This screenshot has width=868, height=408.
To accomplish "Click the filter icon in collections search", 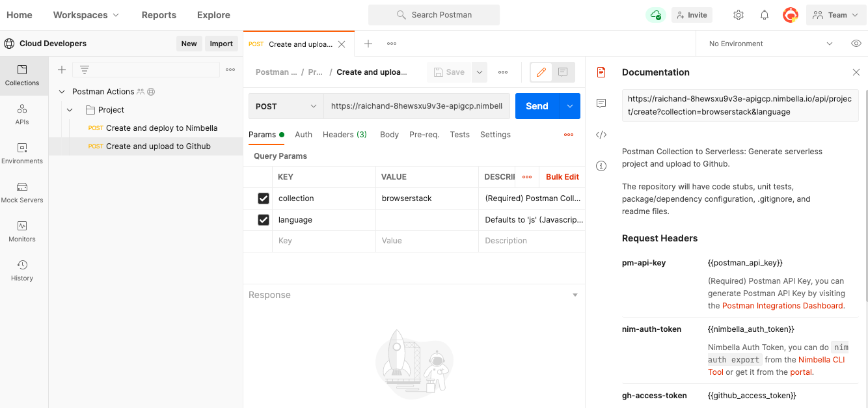I will coord(85,70).
